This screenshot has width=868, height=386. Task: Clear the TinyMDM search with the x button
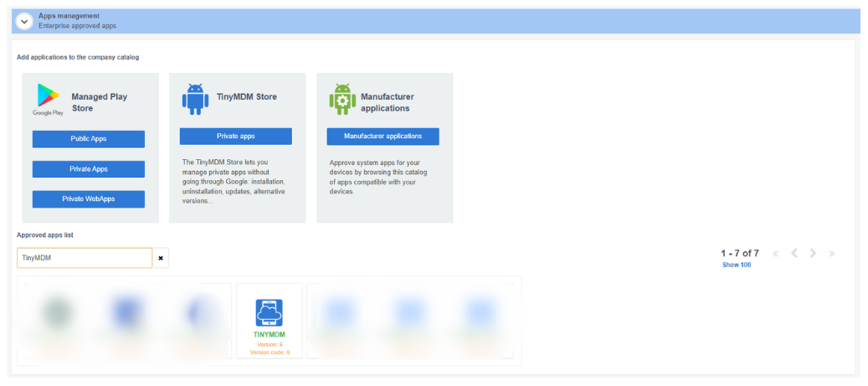[161, 258]
